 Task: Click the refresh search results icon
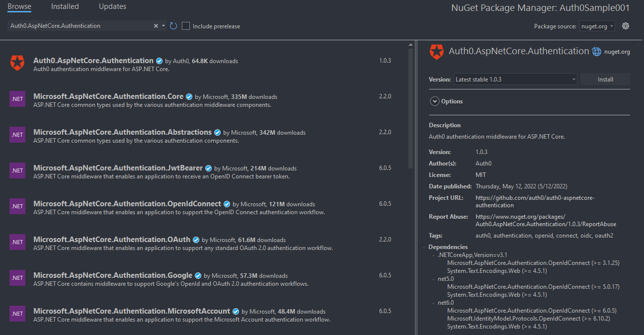coord(173,26)
